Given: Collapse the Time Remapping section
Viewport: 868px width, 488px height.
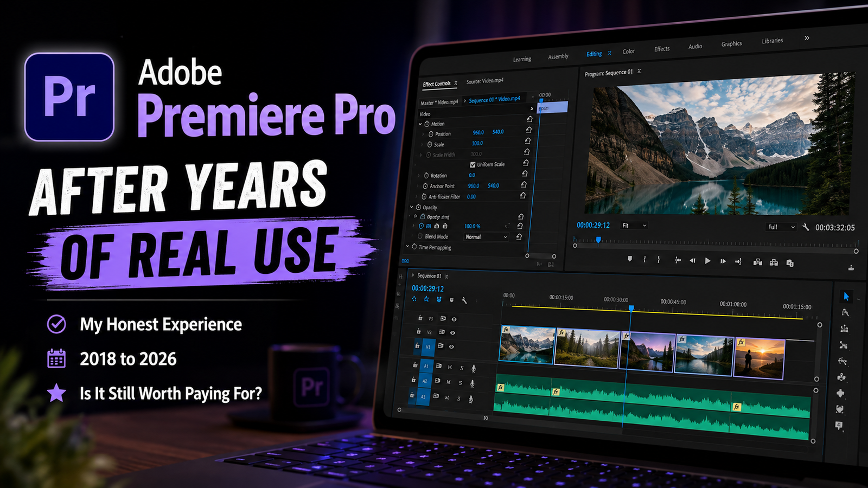Looking at the screenshot, I should [x=408, y=247].
